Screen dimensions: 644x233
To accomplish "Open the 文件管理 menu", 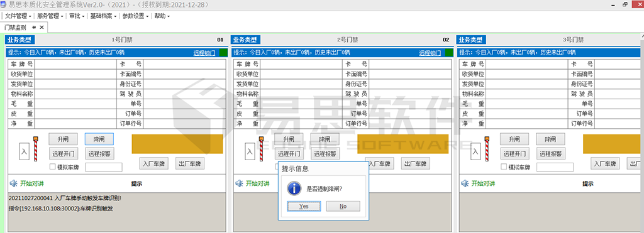I will pos(18,16).
